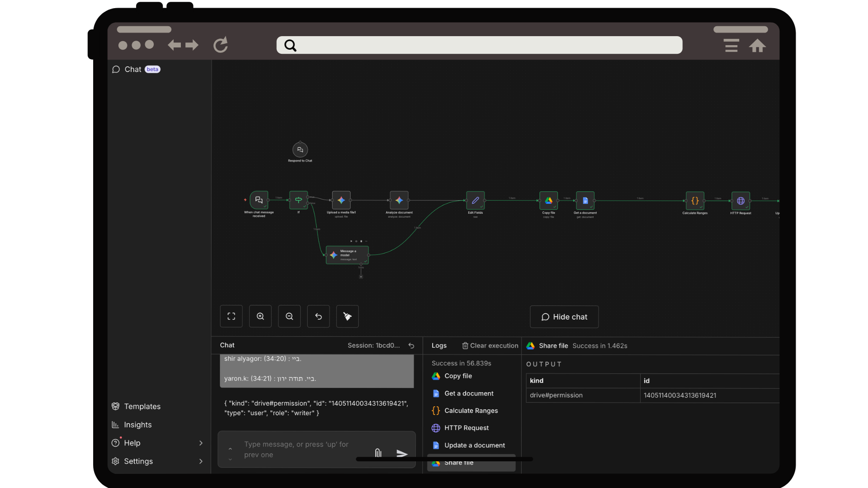This screenshot has width=868, height=488.
Task: Click the HTTP Request node on canvas
Action: point(741,201)
